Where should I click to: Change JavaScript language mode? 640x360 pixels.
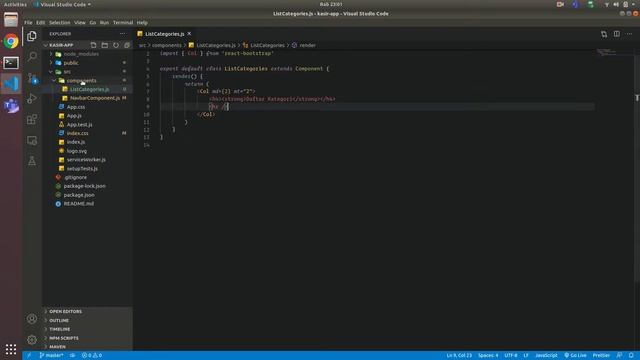(x=546, y=356)
